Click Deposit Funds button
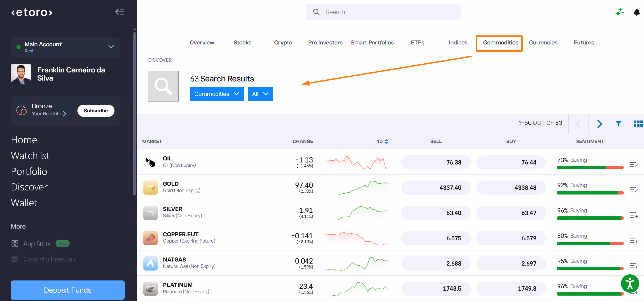 (x=68, y=290)
